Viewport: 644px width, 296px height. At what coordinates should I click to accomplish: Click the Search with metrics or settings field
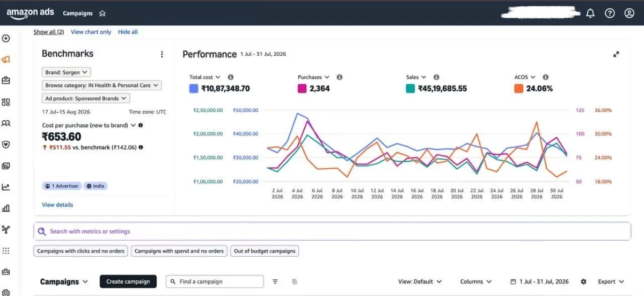click(332, 232)
